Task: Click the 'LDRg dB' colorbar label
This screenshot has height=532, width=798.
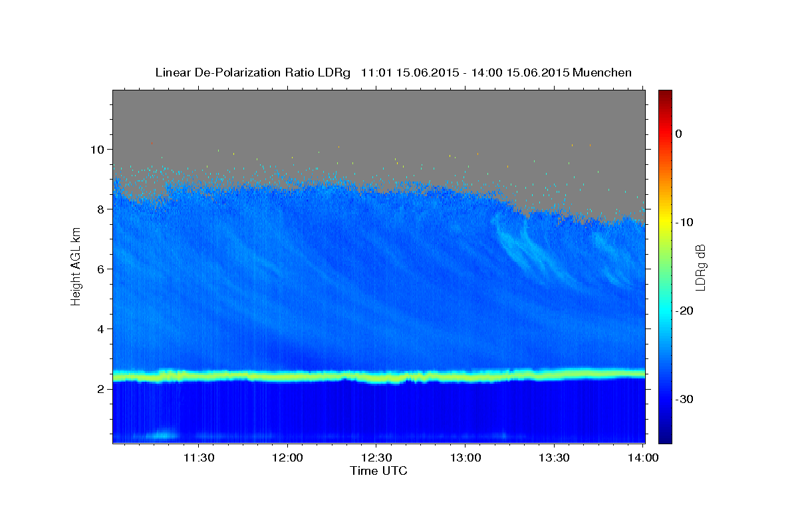Action: [700, 267]
